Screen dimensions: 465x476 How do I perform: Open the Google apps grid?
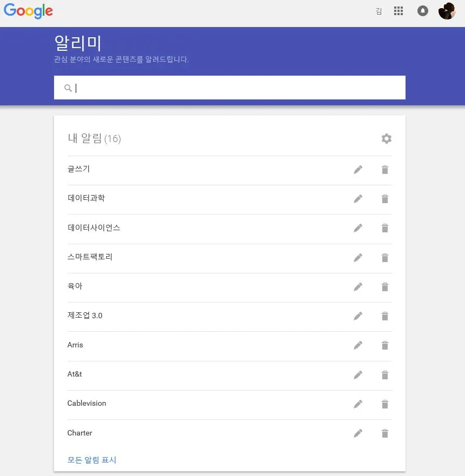[398, 11]
